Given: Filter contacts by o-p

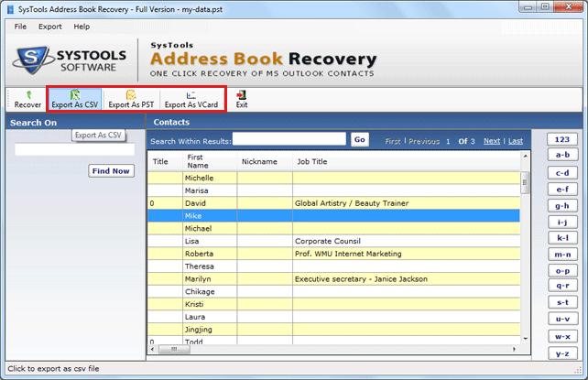Looking at the screenshot, I should point(562,271).
